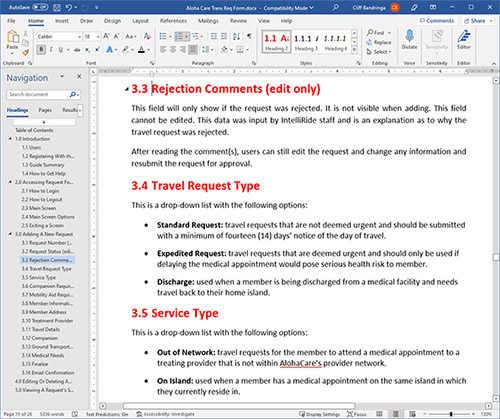Open the Review ribbon tab
The width and height of the screenshot is (500, 419).
point(239,21)
